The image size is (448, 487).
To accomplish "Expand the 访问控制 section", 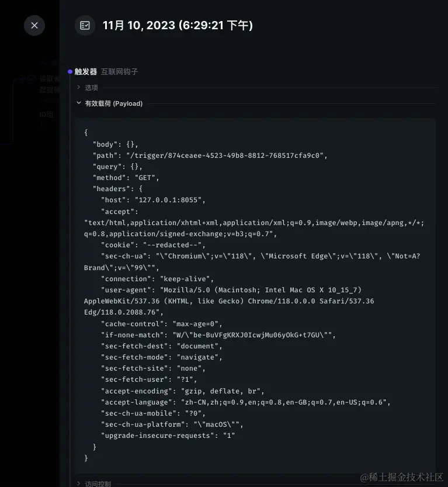I will (x=98, y=483).
